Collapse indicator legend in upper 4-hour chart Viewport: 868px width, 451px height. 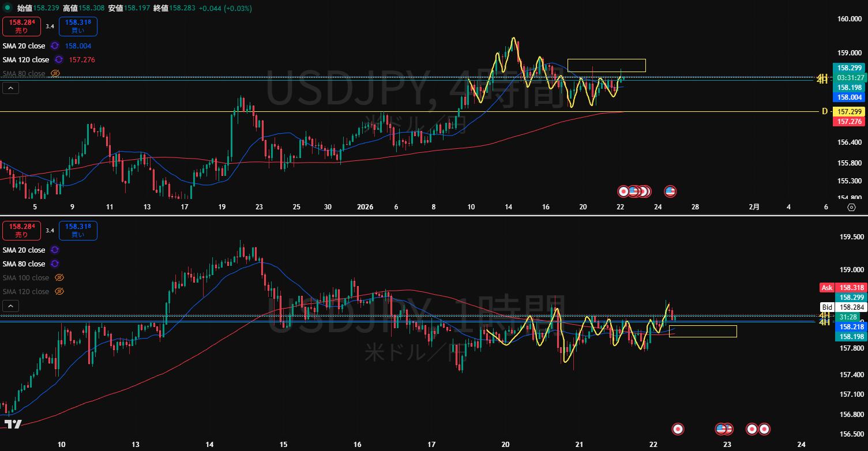click(11, 88)
